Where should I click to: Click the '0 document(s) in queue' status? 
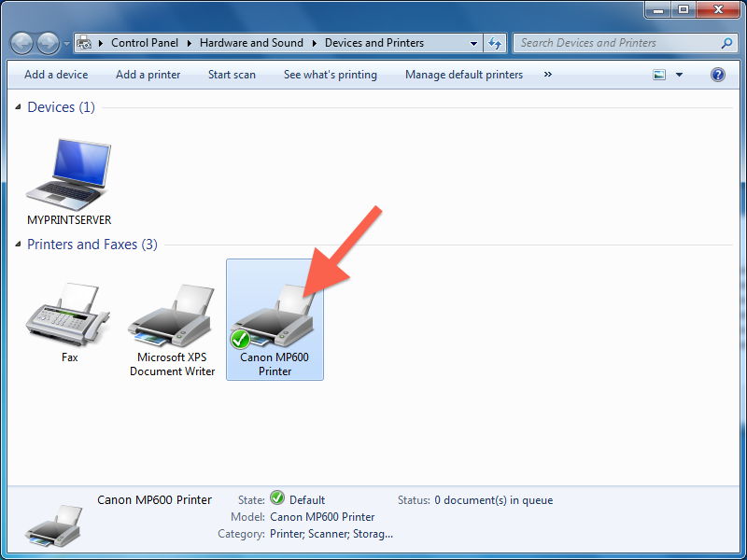coord(494,500)
